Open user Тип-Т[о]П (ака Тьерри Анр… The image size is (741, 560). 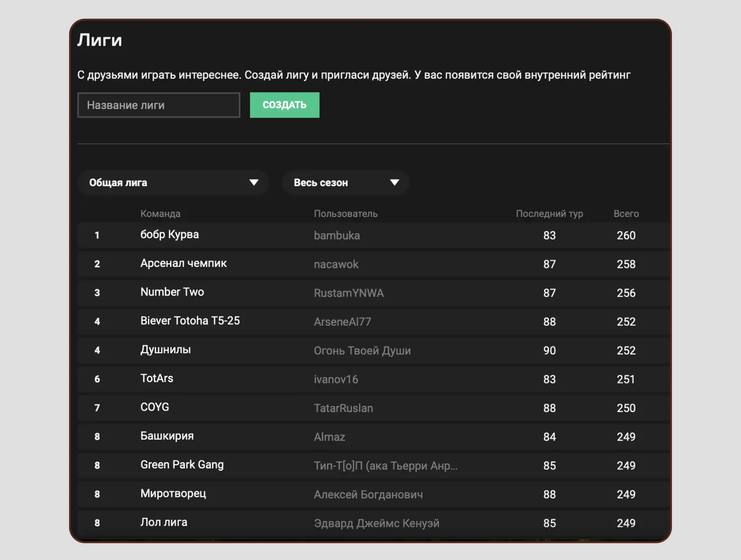point(385,466)
